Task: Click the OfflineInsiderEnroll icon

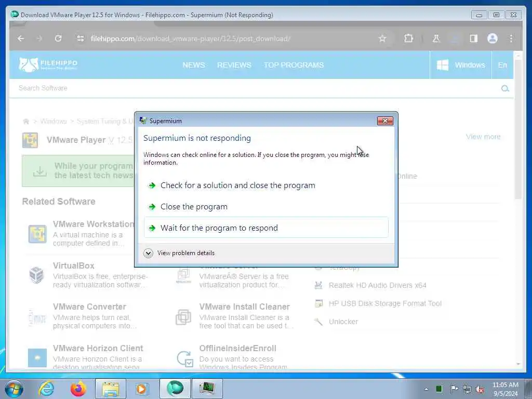Action: (185, 359)
